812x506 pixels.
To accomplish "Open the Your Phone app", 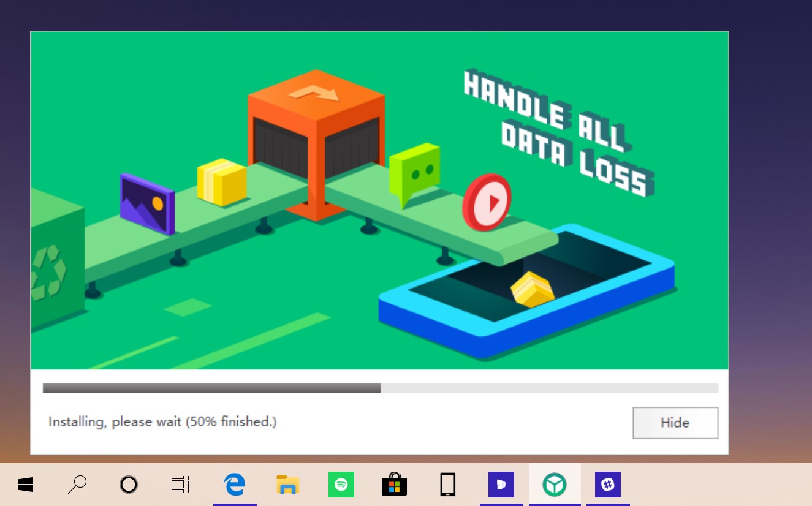I will (447, 484).
